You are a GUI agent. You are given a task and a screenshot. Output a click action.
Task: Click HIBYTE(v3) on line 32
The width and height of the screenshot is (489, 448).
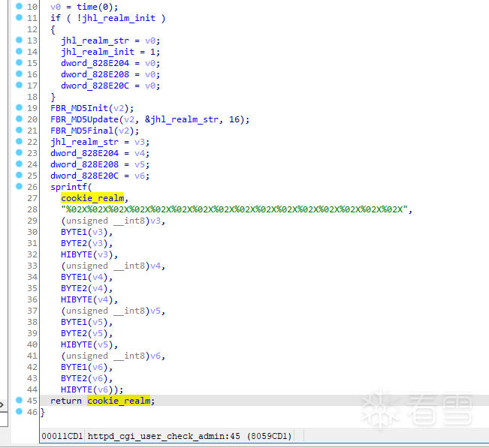click(x=87, y=254)
